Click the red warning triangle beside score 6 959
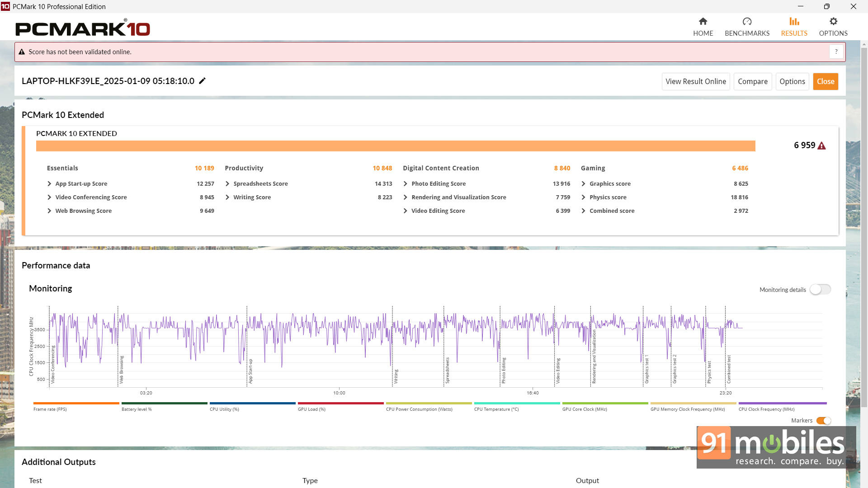Image resolution: width=868 pixels, height=488 pixels. coord(821,145)
